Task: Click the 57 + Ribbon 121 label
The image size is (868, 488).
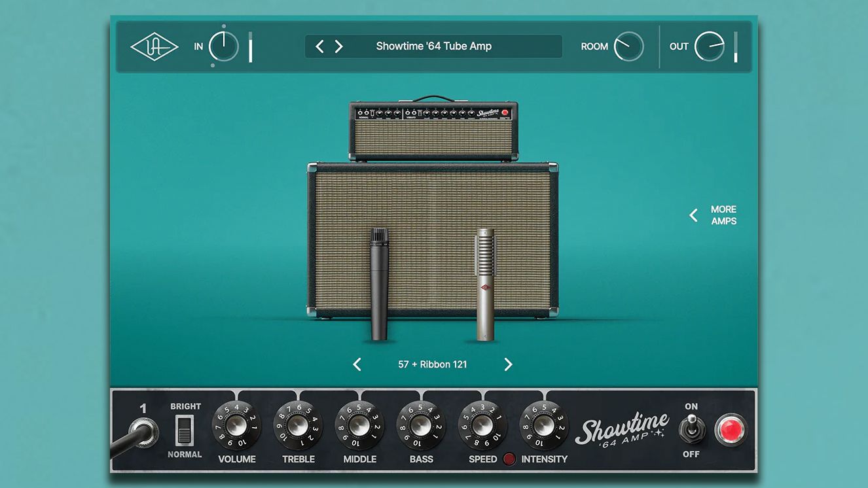Action: (x=433, y=364)
